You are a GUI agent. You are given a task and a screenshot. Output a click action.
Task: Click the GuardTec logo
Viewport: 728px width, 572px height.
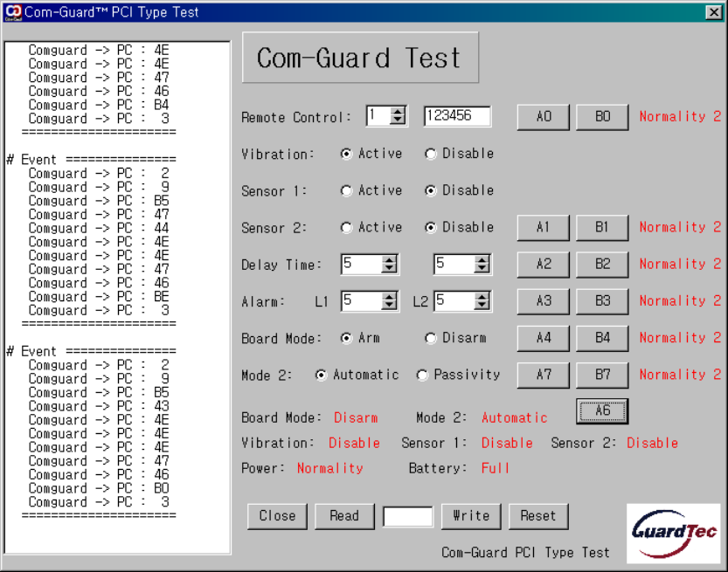click(673, 534)
